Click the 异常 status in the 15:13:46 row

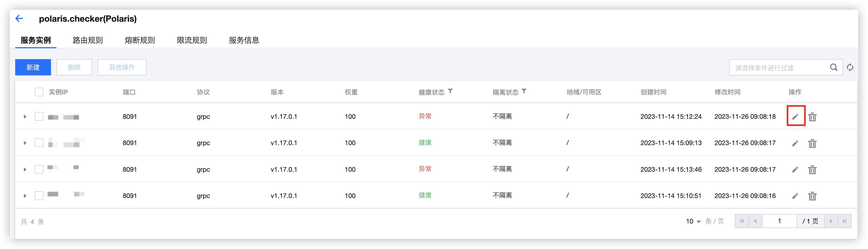click(425, 169)
